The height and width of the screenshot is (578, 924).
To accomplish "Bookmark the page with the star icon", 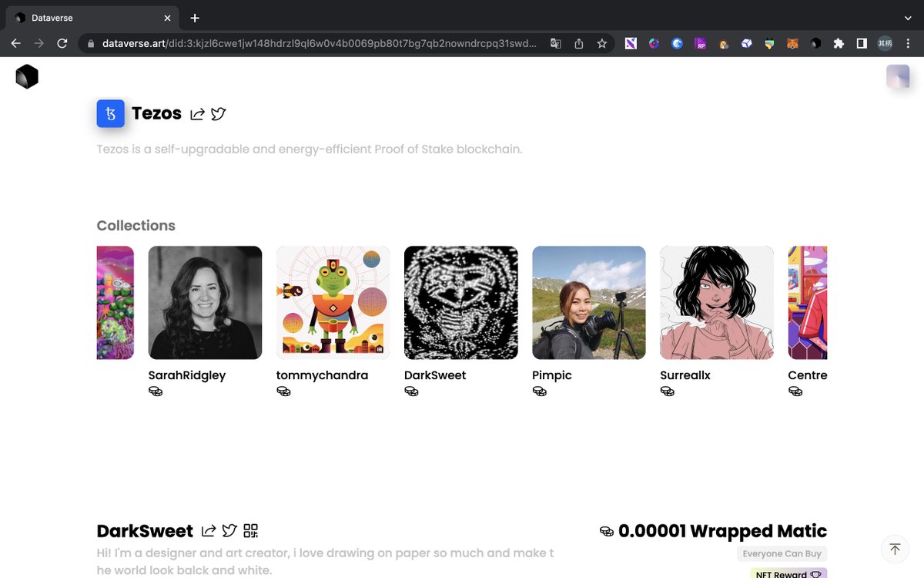I will (x=601, y=43).
